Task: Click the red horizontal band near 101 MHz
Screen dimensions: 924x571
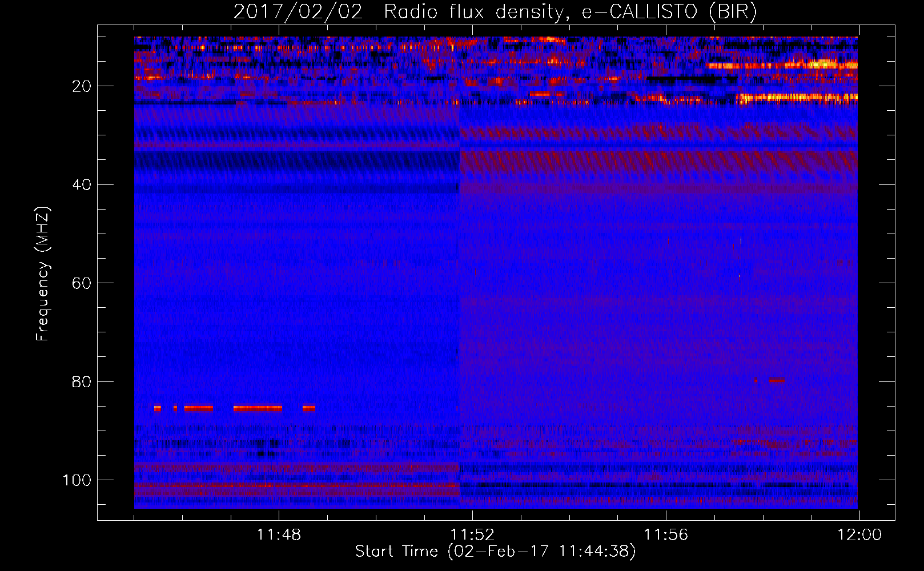Action: (x=297, y=486)
